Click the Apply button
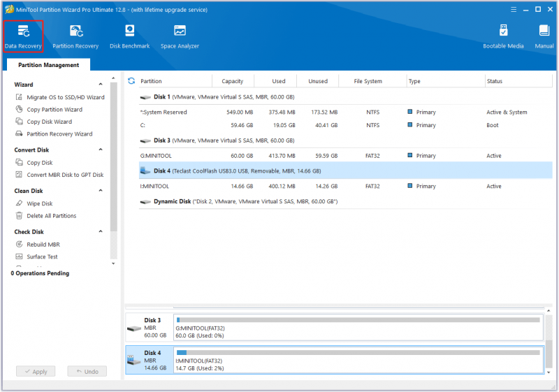559x392 pixels. pos(36,371)
